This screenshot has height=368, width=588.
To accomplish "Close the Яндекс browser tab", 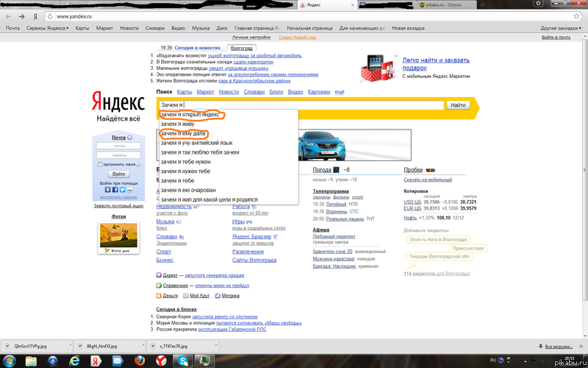I will (352, 5).
